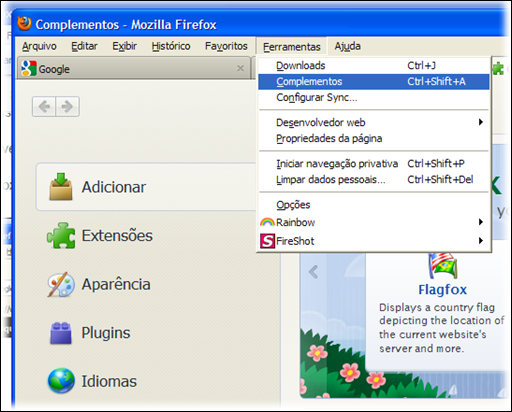Close the Ferramentas menu
512x412 pixels.
point(292,46)
